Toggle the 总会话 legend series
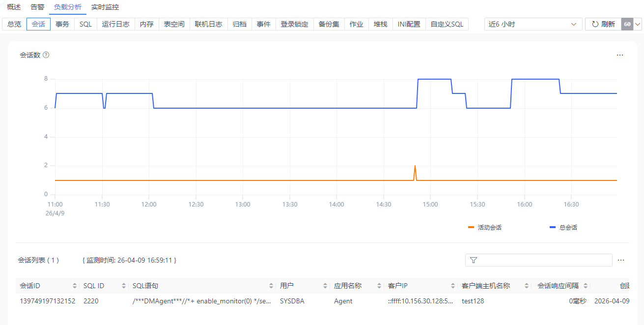The image size is (644, 325). point(563,228)
